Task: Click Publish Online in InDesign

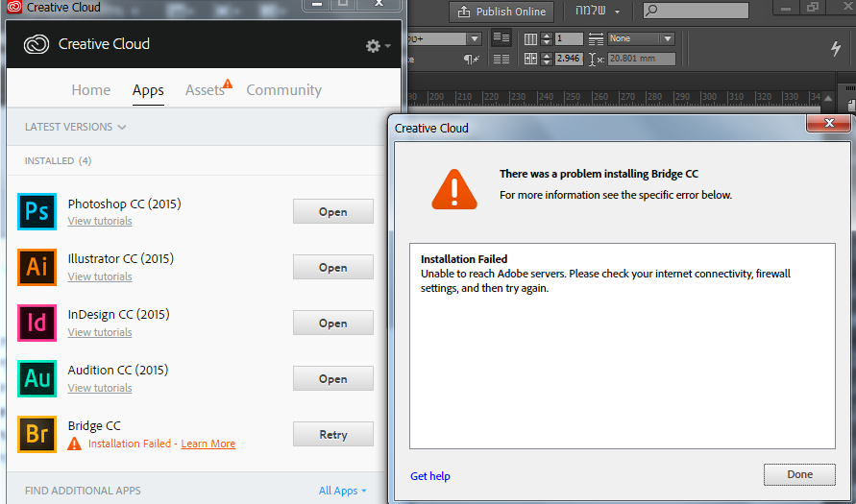Action: tap(501, 12)
